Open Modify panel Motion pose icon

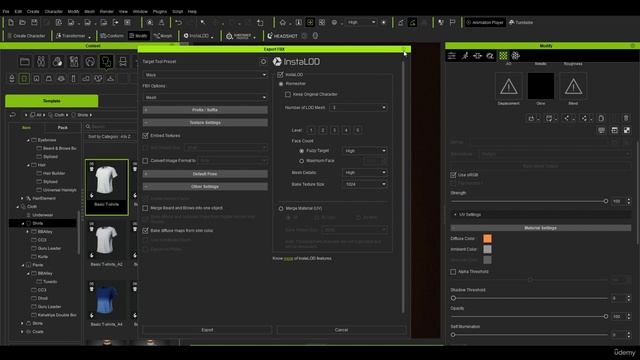point(465,56)
